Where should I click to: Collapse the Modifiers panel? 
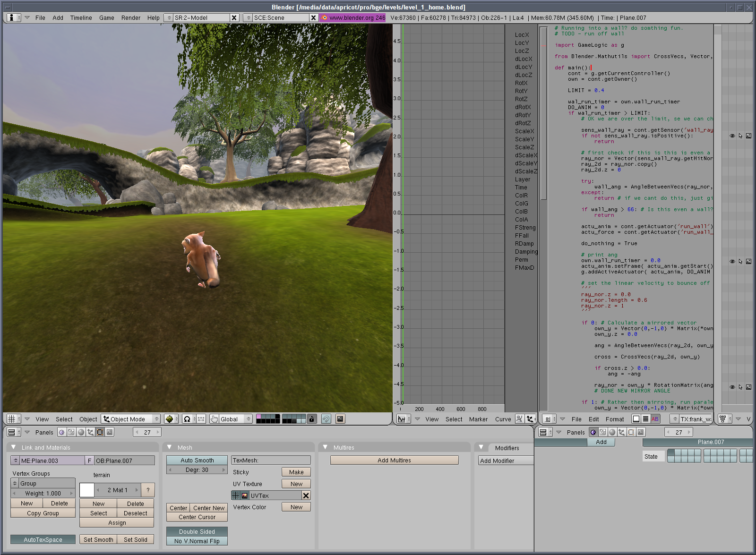(x=481, y=447)
